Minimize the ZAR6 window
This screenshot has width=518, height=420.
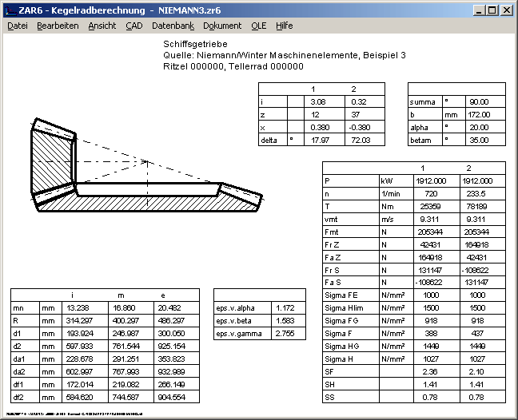tap(478, 10)
